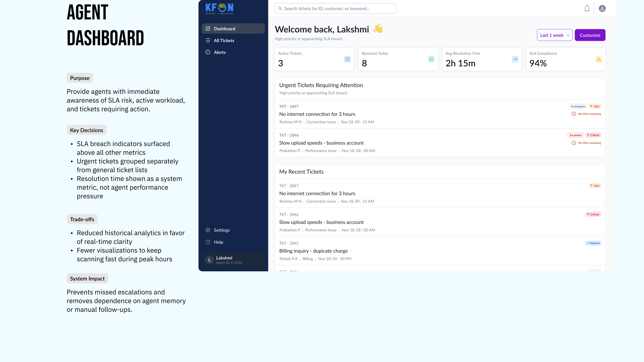
Task: Click TKT - 2847 ID in urgent tickets
Action: [289, 106]
